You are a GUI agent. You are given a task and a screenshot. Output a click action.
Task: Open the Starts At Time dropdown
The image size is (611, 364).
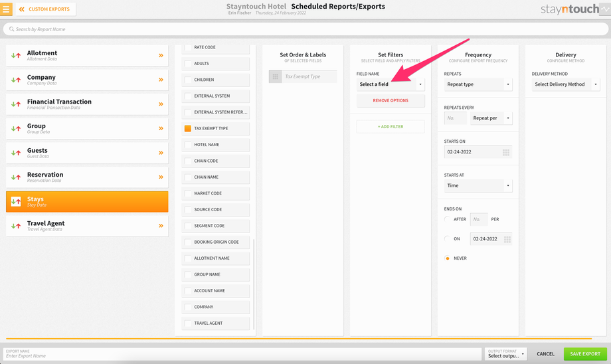(478, 186)
